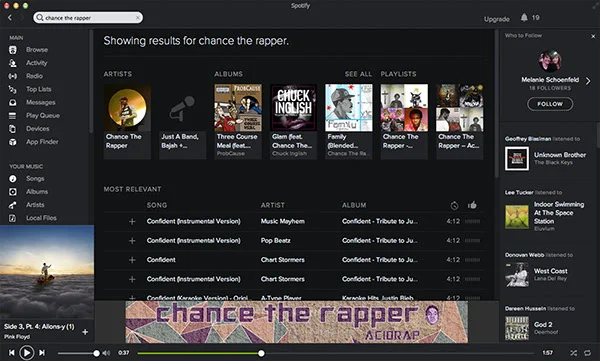This screenshot has height=361, width=600.
Task: Sort by the Artist column header
Action: click(x=272, y=205)
